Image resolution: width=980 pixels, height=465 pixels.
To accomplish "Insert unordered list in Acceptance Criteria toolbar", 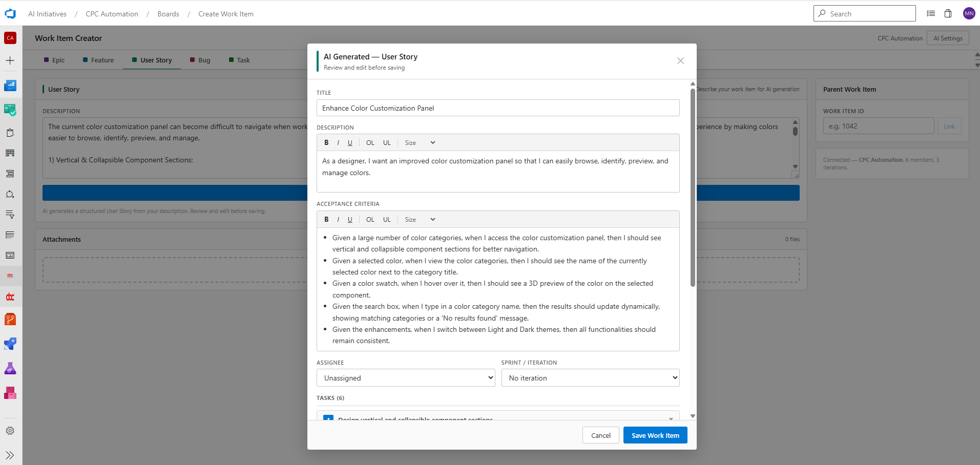I will [387, 220].
